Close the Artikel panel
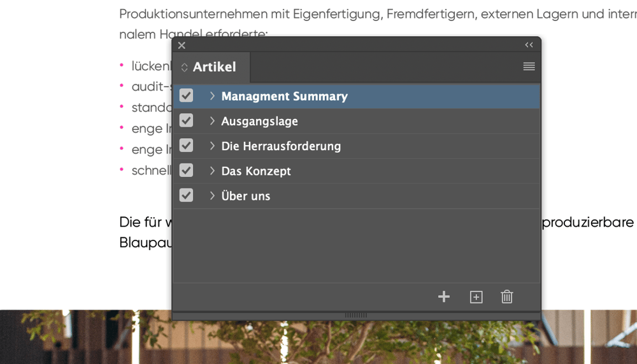 (182, 45)
